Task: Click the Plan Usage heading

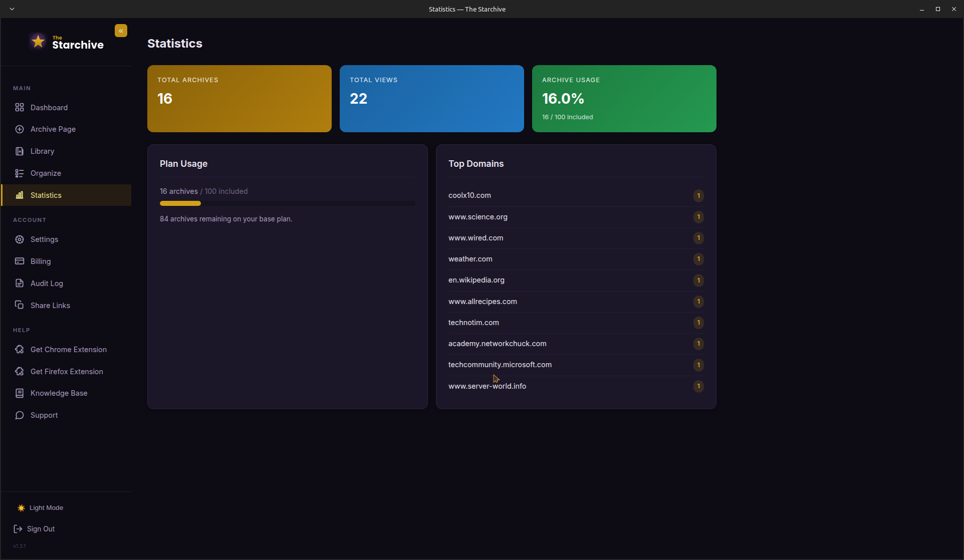Action: click(183, 164)
